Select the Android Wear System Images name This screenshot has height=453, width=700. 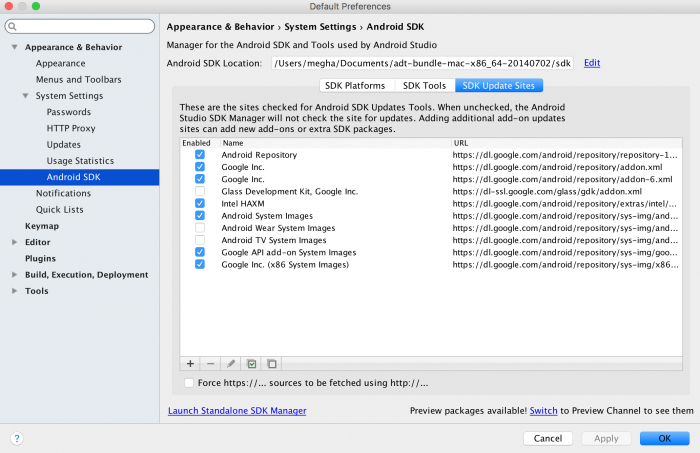click(278, 228)
